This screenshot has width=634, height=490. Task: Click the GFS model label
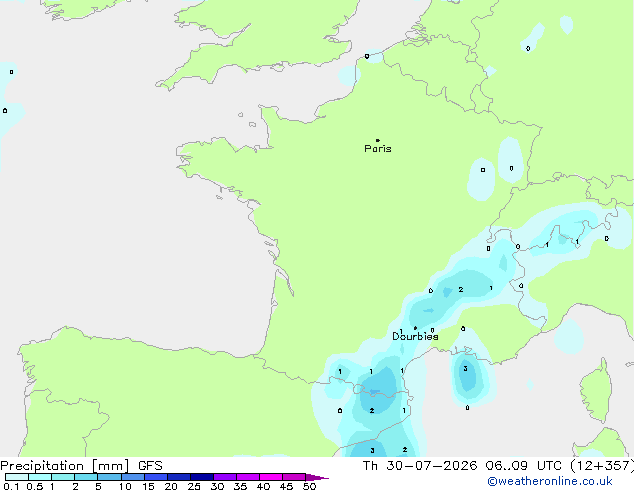pos(150,466)
